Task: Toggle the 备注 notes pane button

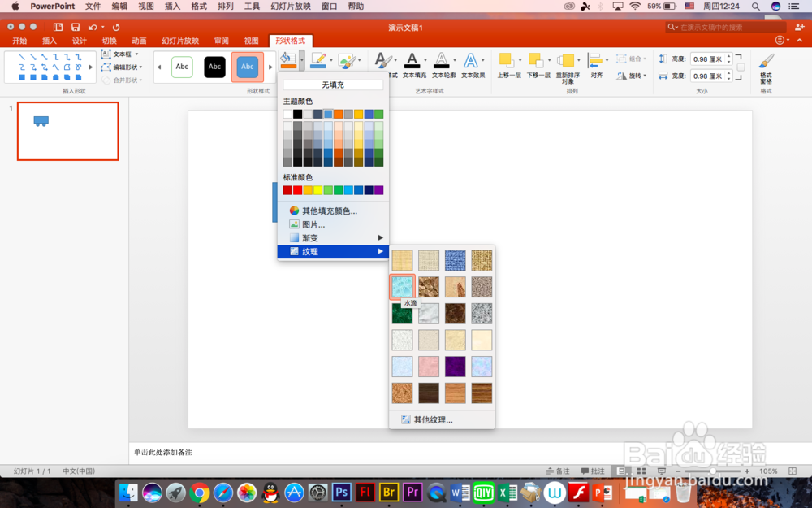Action: point(558,471)
